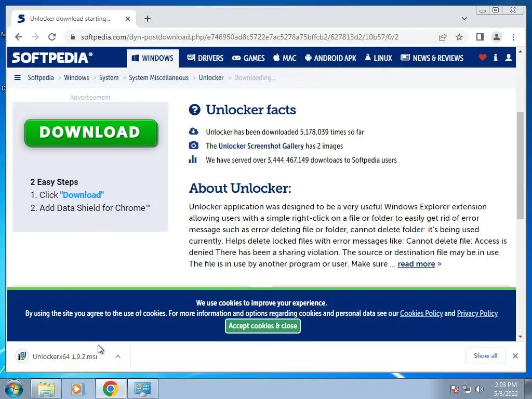The width and height of the screenshot is (532, 399).
Task: Open Chrome's three-dot menu
Action: (x=513, y=37)
